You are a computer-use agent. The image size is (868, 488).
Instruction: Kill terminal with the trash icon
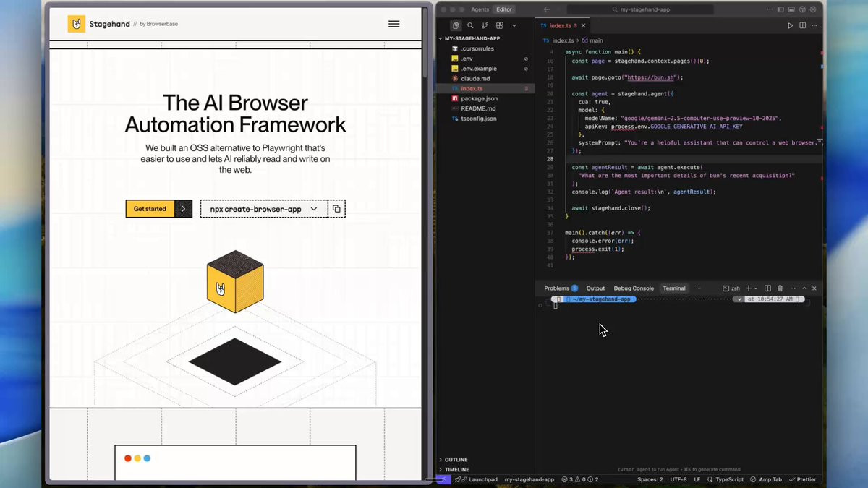click(780, 288)
